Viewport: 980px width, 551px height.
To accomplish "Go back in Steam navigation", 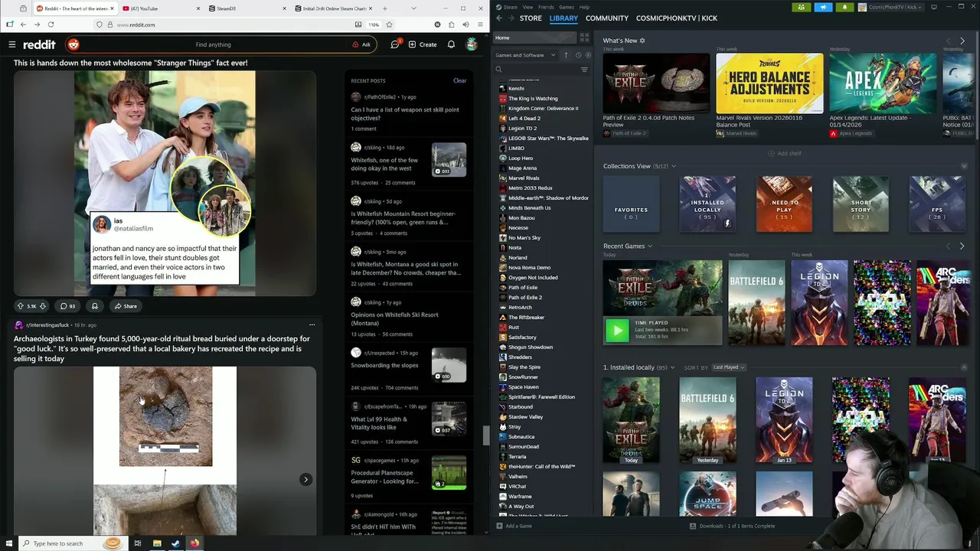I will [499, 18].
